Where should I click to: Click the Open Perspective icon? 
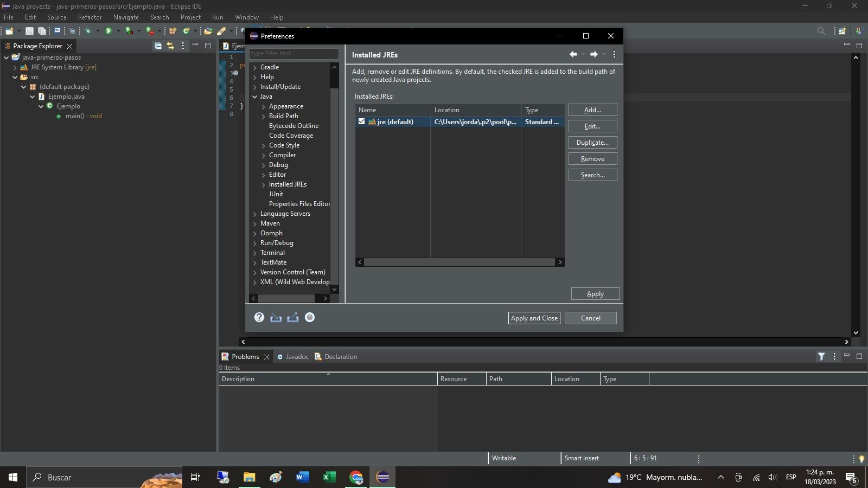(843, 31)
